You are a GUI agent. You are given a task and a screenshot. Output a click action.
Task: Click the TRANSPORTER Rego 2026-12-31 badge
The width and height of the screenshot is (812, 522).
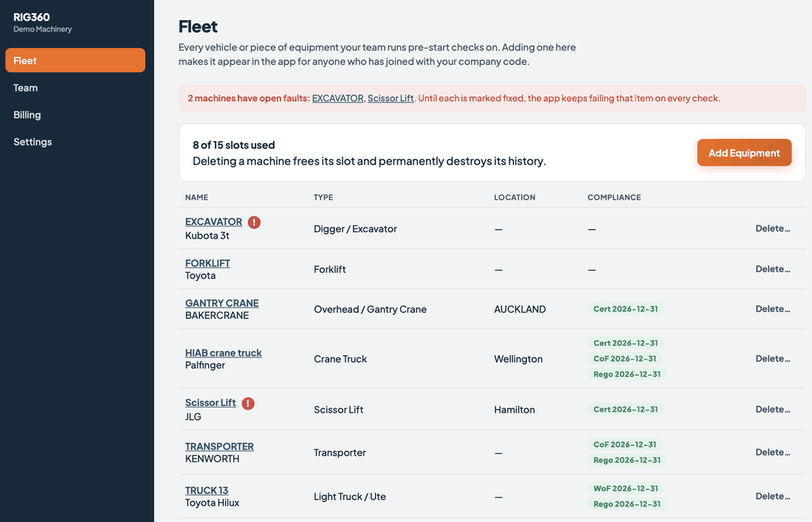click(627, 461)
